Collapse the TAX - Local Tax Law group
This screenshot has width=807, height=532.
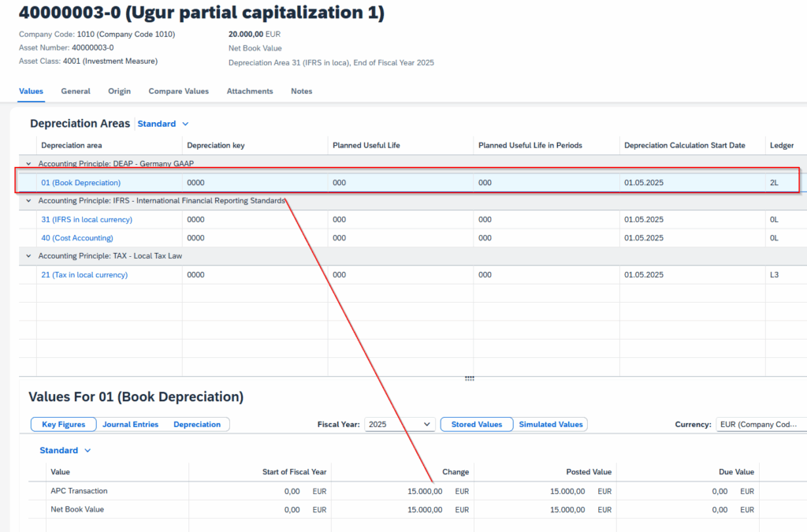(29, 256)
